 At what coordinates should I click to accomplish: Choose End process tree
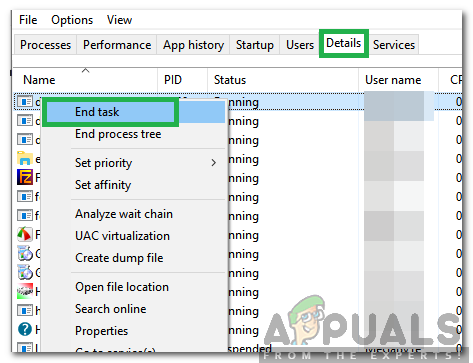tap(134, 134)
